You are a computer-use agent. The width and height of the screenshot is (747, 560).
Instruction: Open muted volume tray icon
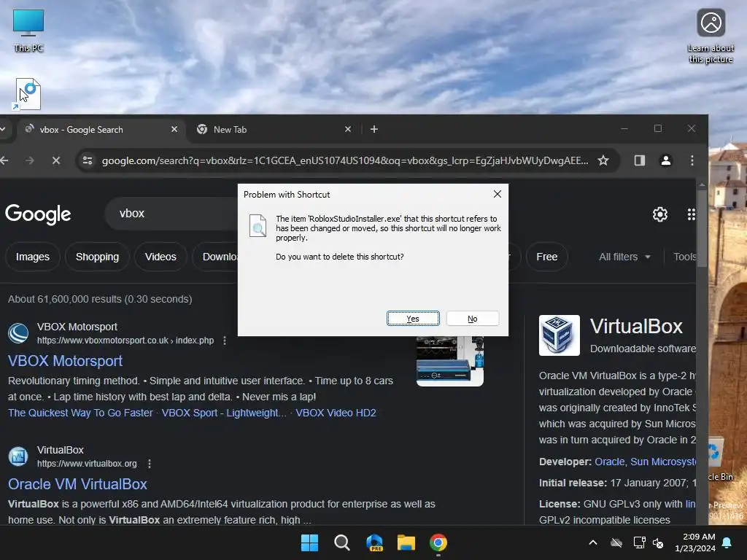(x=658, y=542)
